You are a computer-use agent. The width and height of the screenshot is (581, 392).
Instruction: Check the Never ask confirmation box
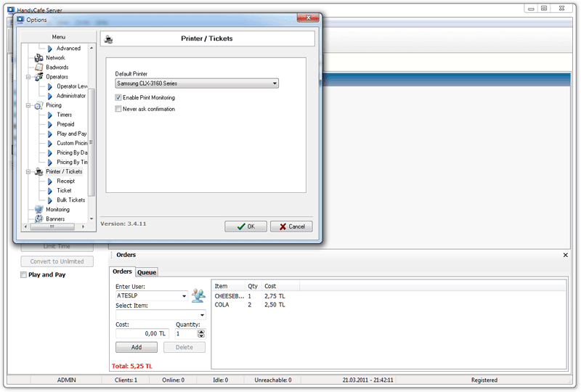point(118,109)
